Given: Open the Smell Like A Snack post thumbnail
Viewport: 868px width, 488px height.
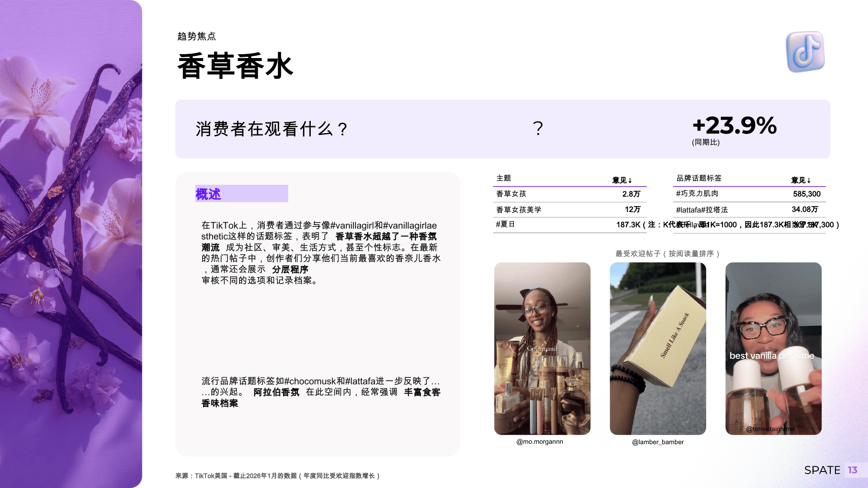Looking at the screenshot, I should coord(658,348).
